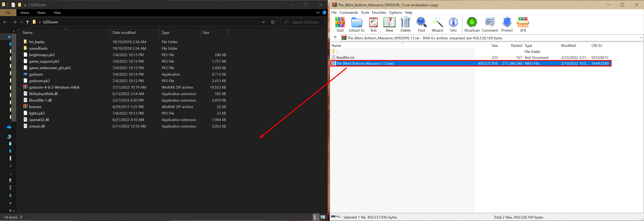644x221 pixels.
Task: Refresh the GZDoom folder view
Action: 273,22
